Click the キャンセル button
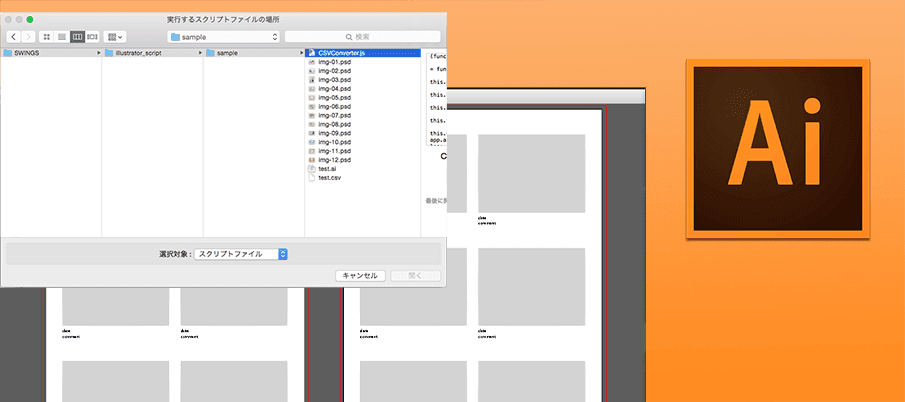This screenshot has height=402, width=905. coord(360,276)
